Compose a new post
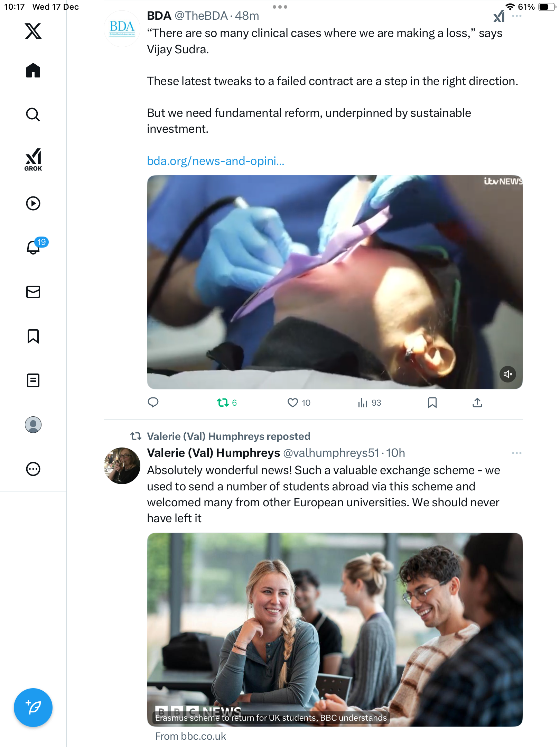This screenshot has width=560, height=747. tap(33, 708)
